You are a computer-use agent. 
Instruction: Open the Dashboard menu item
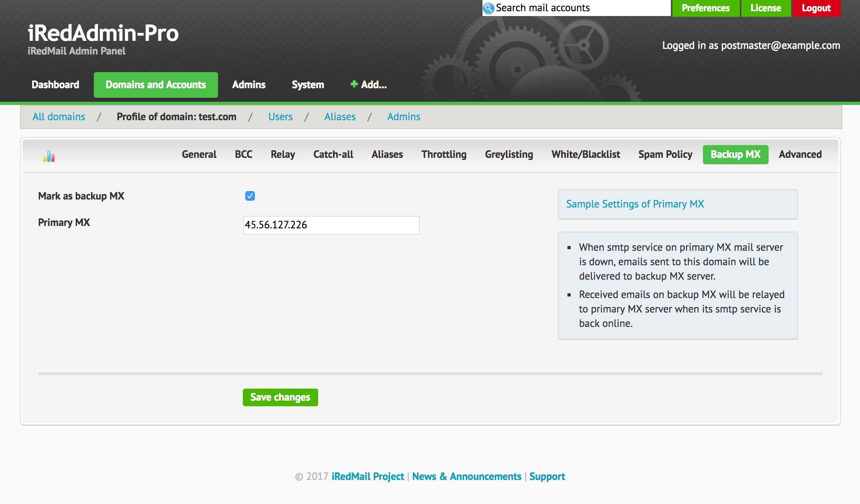pyautogui.click(x=55, y=85)
